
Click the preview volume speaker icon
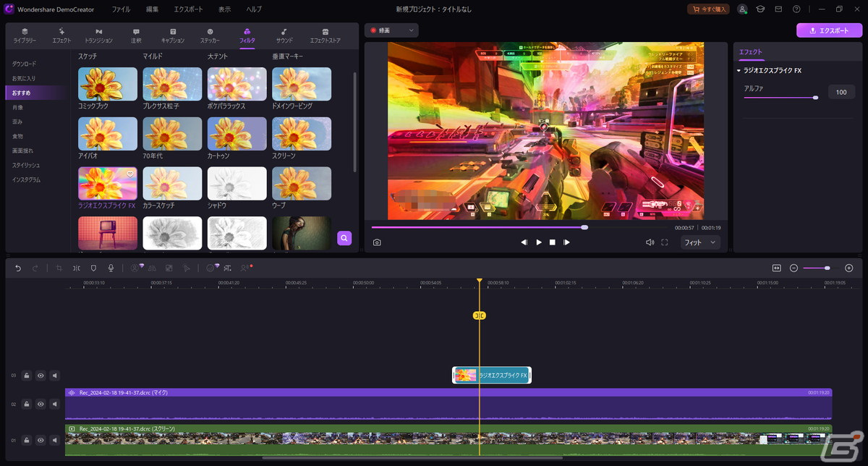click(650, 242)
